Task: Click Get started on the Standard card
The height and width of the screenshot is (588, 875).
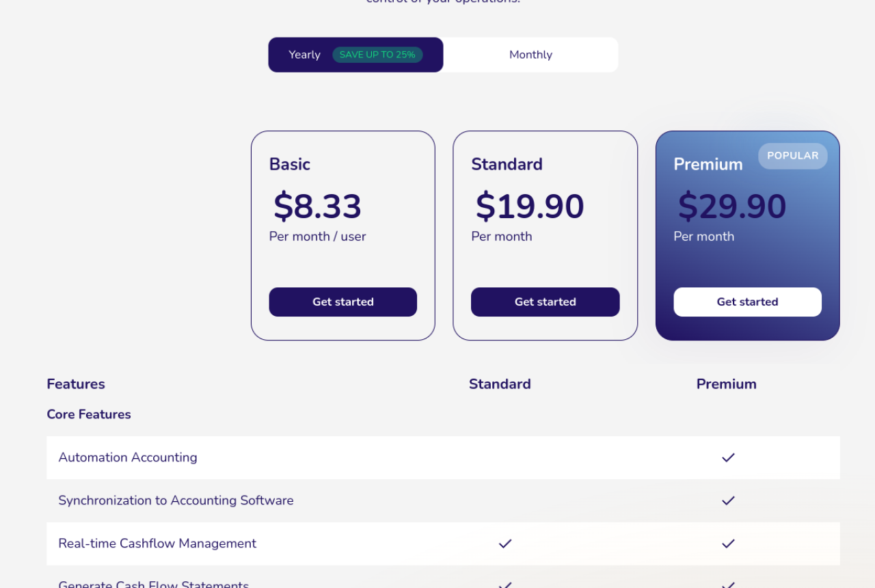Action: 545,302
